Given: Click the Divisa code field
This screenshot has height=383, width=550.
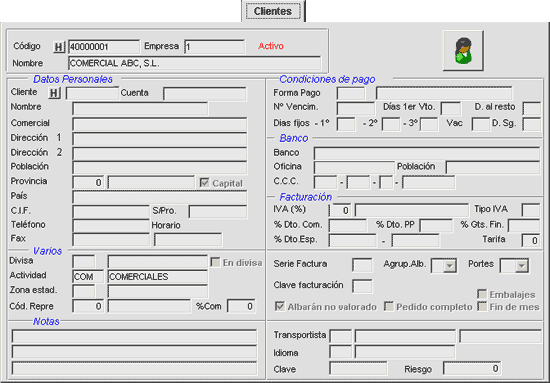Looking at the screenshot, I should [x=83, y=262].
